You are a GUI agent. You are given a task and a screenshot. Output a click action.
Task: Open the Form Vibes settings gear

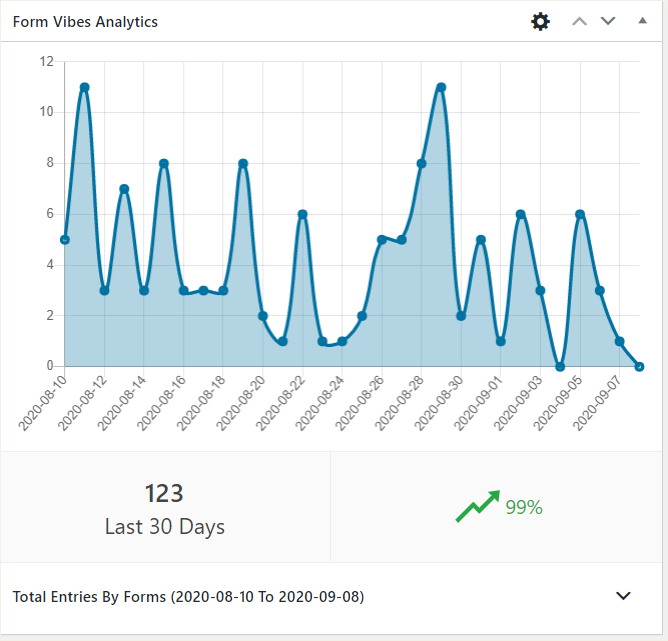point(540,21)
